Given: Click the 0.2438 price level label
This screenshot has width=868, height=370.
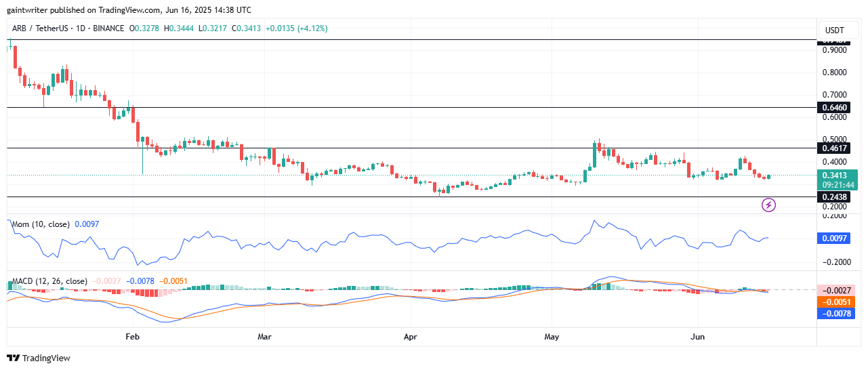Looking at the screenshot, I should 834,197.
